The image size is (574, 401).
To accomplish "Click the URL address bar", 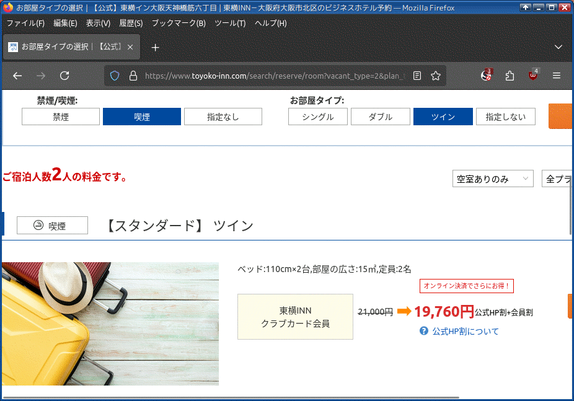I will click(x=275, y=76).
